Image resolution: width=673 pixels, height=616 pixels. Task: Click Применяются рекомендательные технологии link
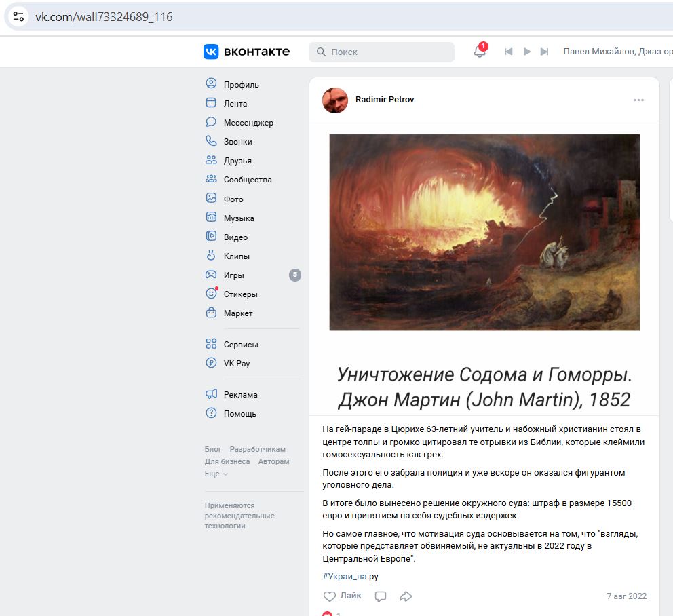(x=239, y=516)
